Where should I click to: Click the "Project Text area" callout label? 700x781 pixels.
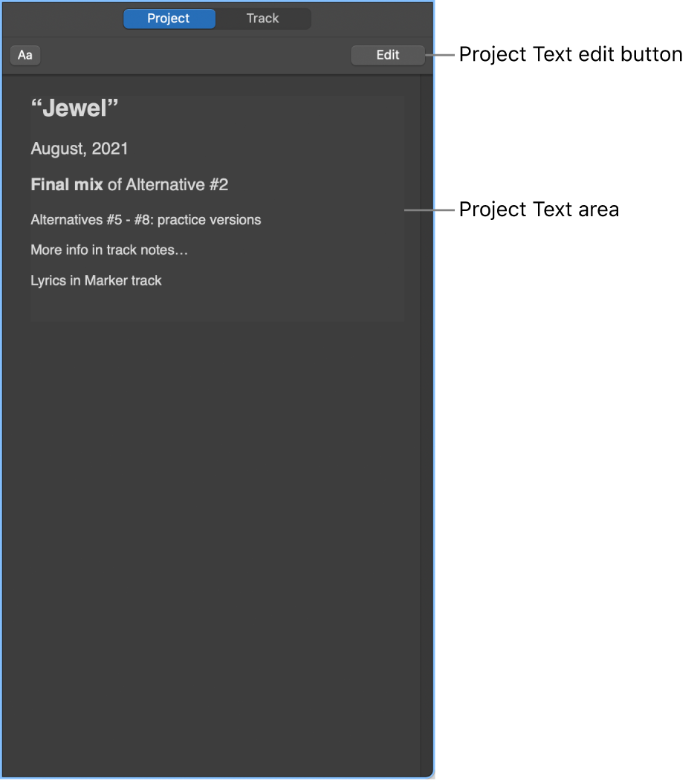coord(539,210)
